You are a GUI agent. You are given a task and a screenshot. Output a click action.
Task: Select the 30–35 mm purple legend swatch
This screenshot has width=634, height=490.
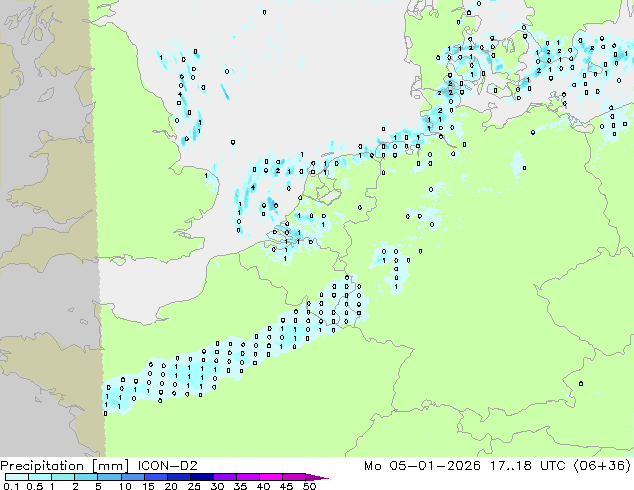click(x=225, y=477)
